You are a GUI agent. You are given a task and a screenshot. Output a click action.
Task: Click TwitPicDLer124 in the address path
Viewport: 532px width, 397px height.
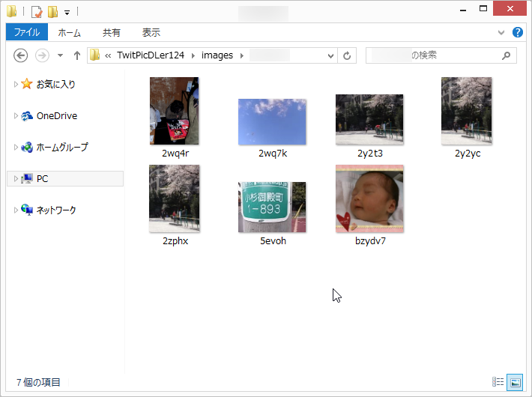click(151, 55)
